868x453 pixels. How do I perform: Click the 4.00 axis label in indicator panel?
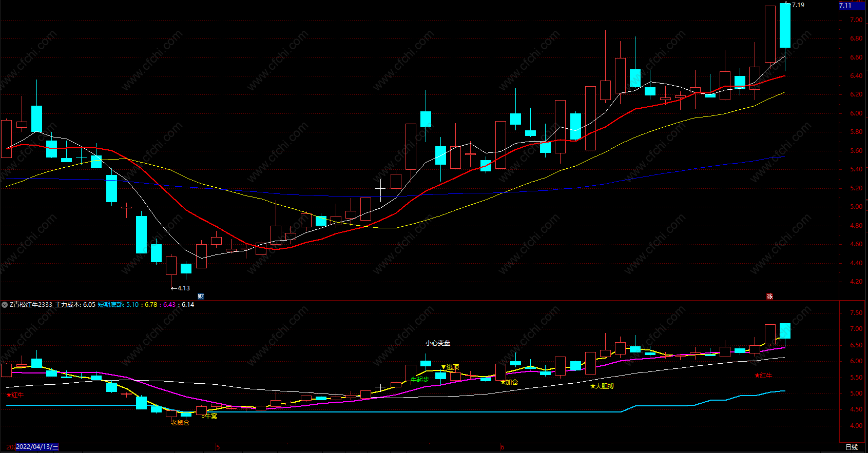[x=856, y=426]
